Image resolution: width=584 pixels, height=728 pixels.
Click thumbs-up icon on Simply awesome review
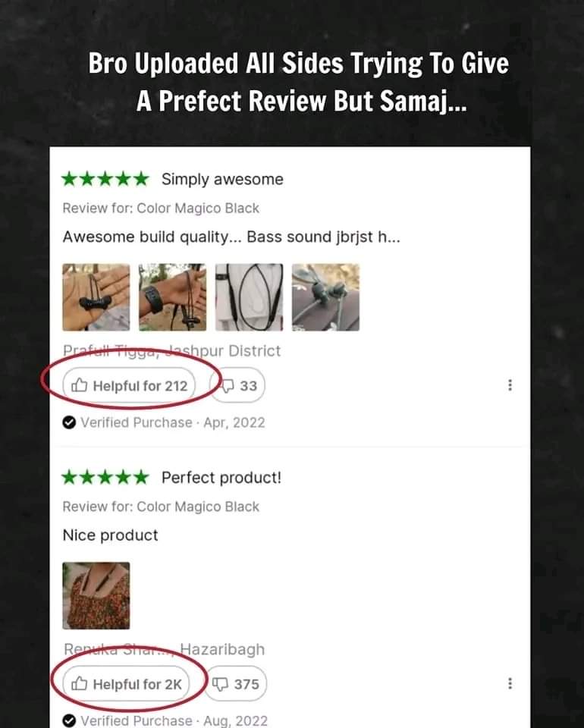point(79,385)
